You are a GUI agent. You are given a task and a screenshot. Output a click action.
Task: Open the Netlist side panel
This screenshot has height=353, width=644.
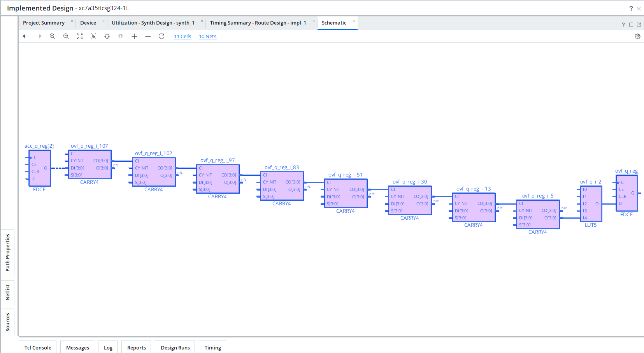7,293
